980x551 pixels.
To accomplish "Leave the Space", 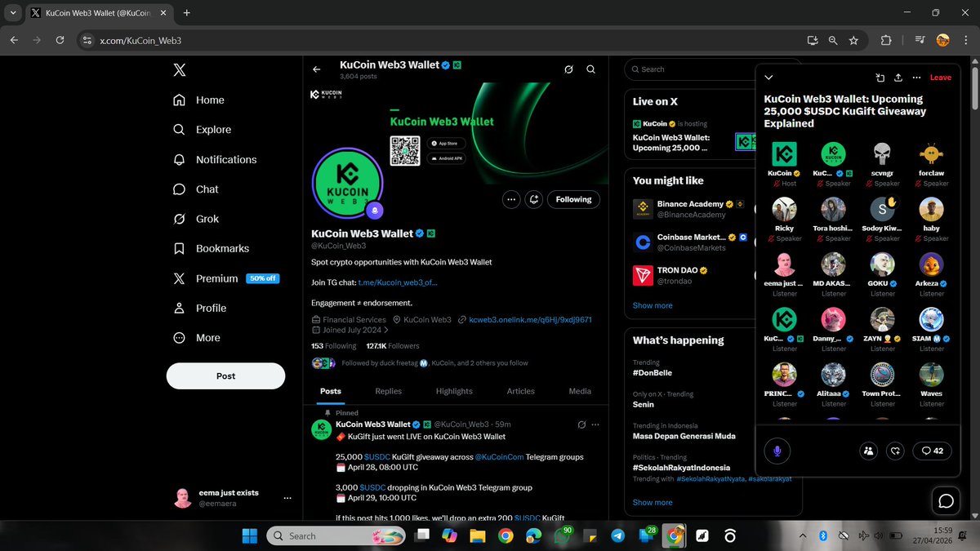I will click(941, 78).
